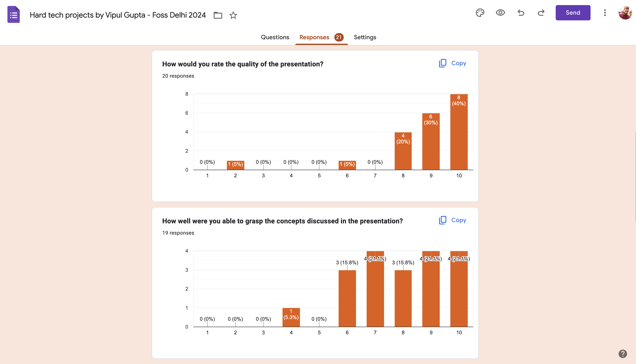
Task: Click the Send button
Action: (573, 13)
